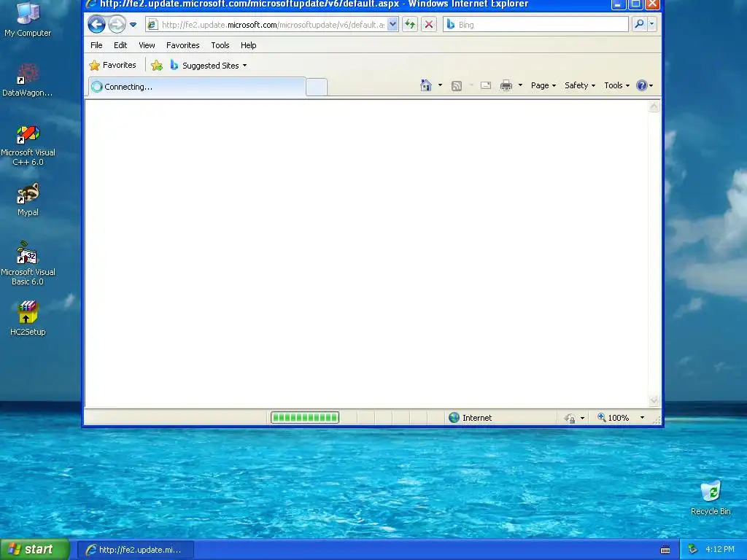Image resolution: width=747 pixels, height=560 pixels.
Task: Expand the Print options dropdown arrow
Action: pos(520,85)
